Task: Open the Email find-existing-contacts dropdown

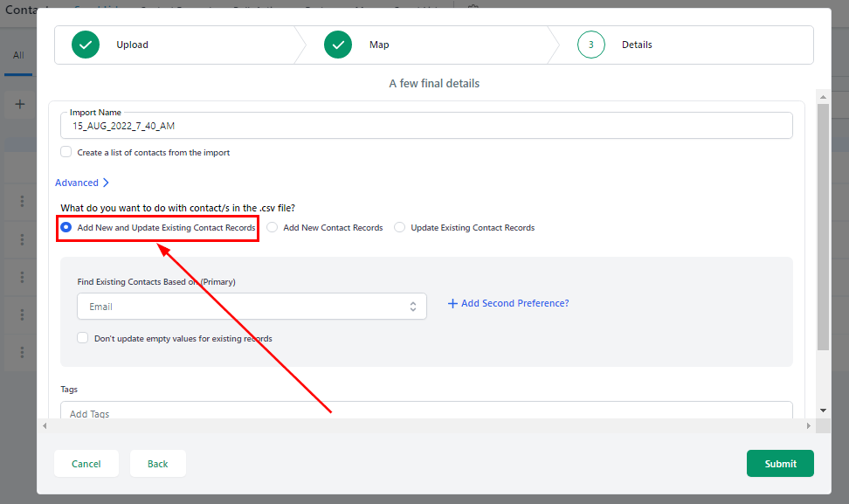Action: click(x=252, y=307)
